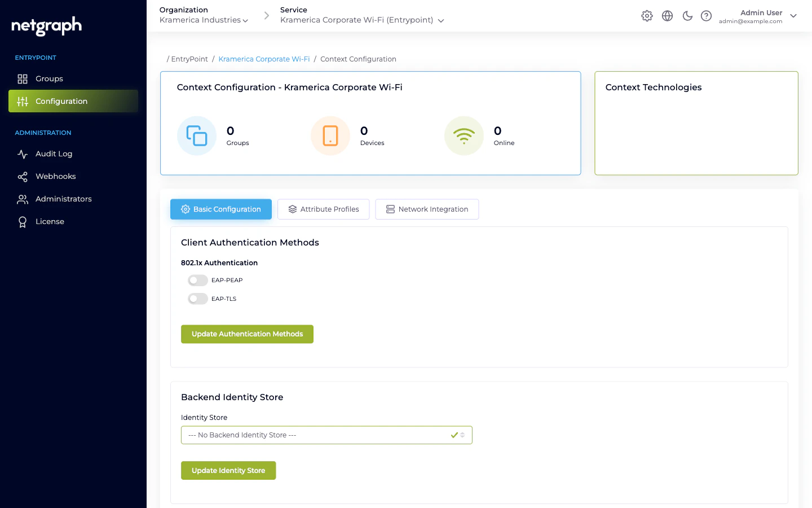Click Update Authentication Methods
This screenshot has width=812, height=508.
247,334
